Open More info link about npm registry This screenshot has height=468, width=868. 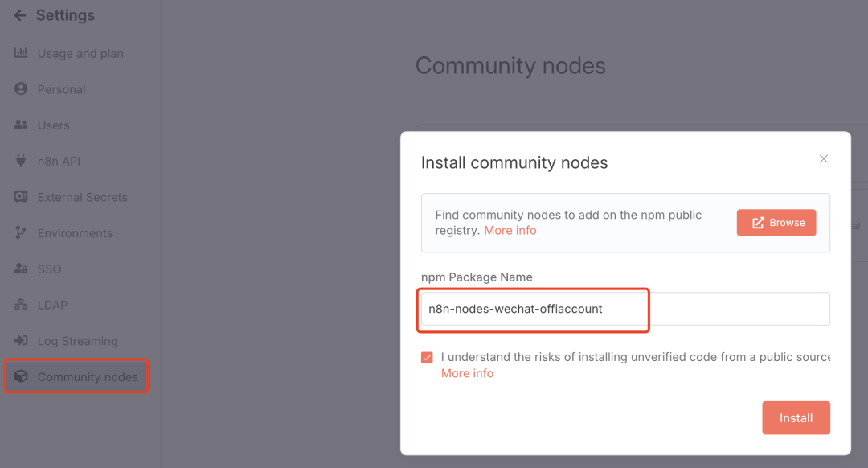(510, 231)
